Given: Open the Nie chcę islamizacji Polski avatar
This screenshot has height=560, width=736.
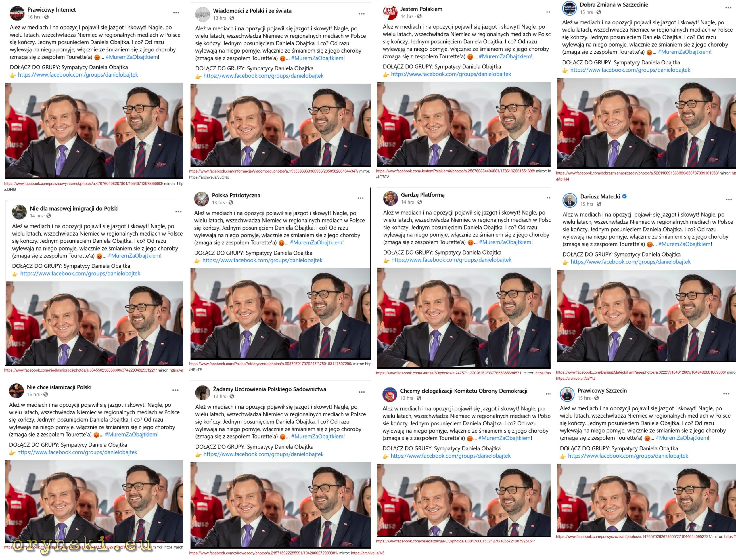Looking at the screenshot, I should coord(16,391).
